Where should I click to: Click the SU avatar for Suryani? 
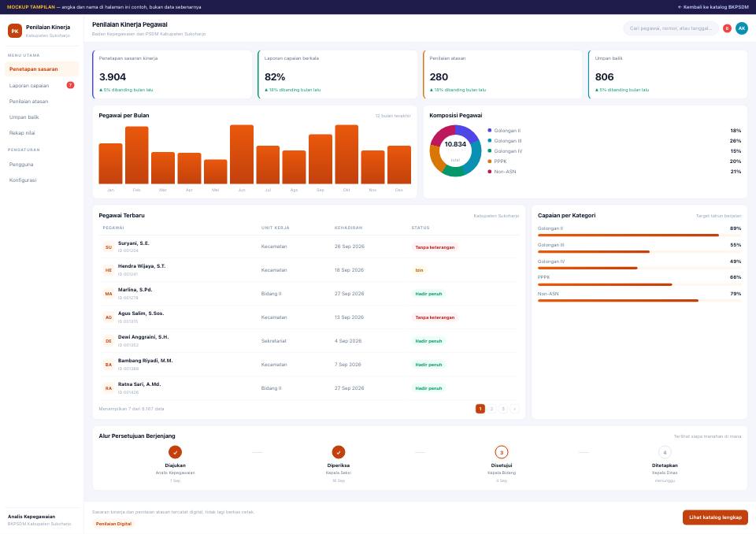[x=109, y=247]
